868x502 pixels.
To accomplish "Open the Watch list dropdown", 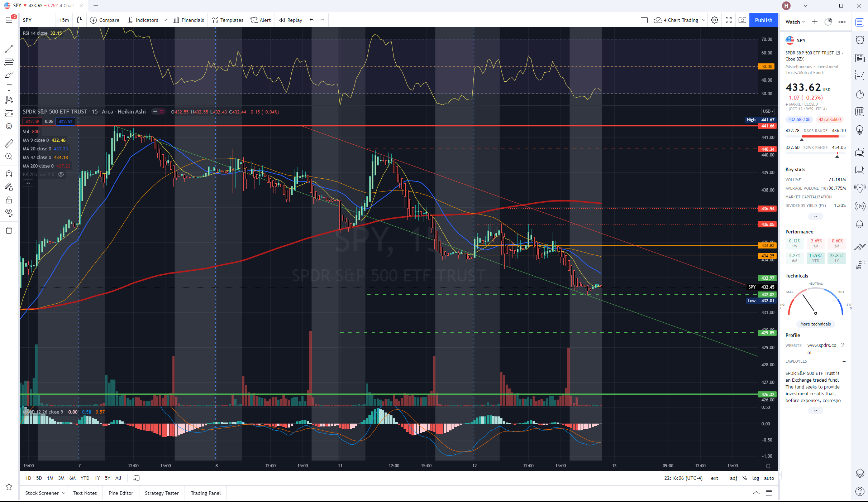I will [x=795, y=22].
